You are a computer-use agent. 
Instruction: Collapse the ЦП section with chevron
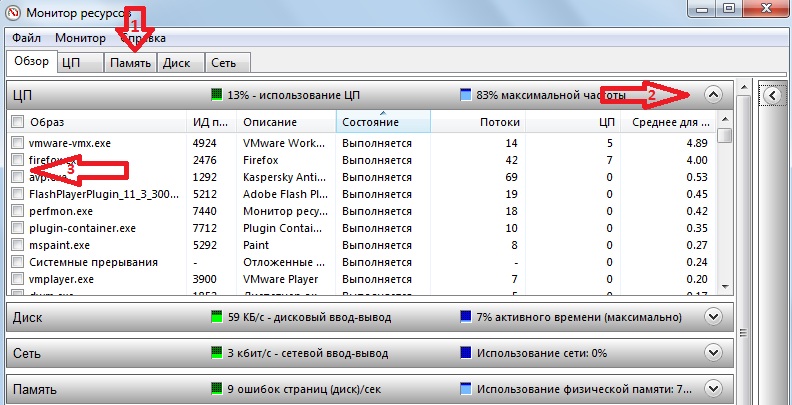point(713,94)
